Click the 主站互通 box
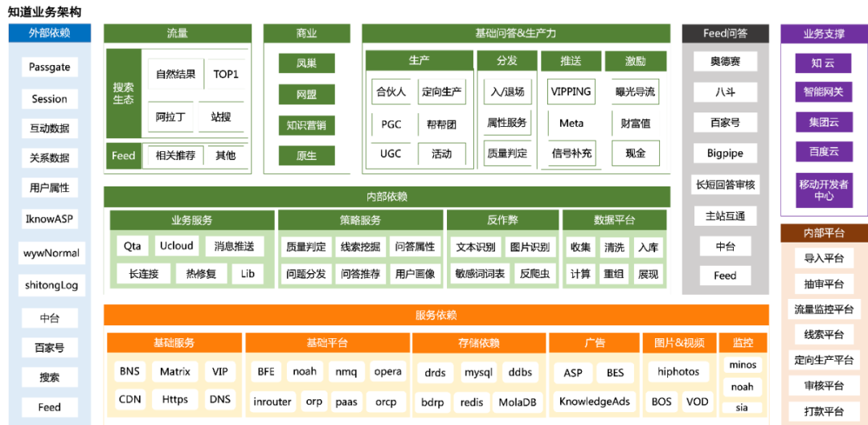This screenshot has width=868, height=425. [725, 215]
